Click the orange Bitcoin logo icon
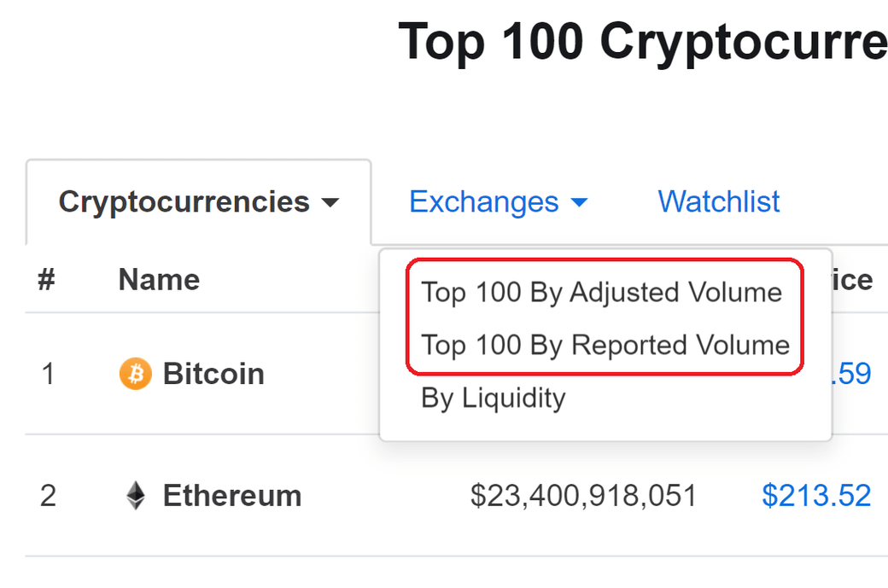This screenshot has height=588, width=888. point(136,374)
